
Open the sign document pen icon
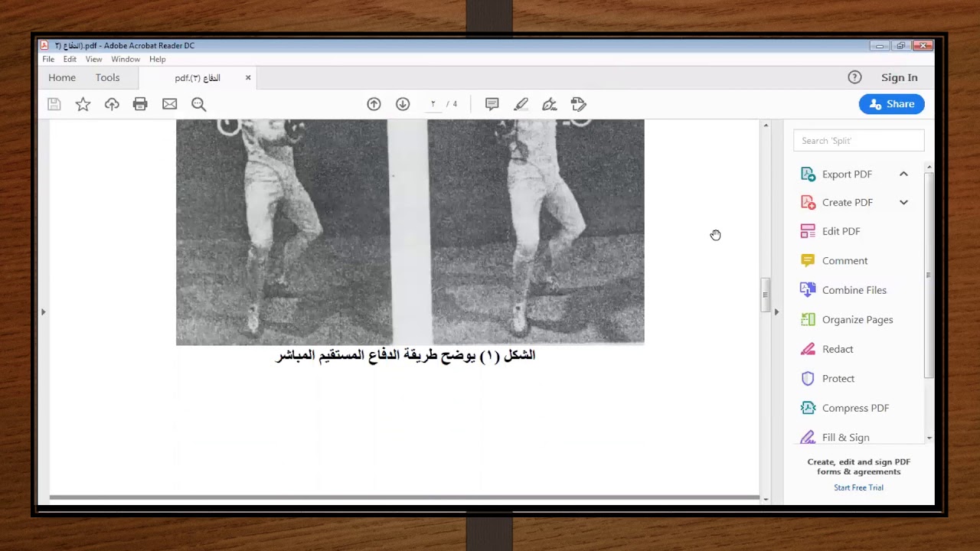tap(550, 104)
